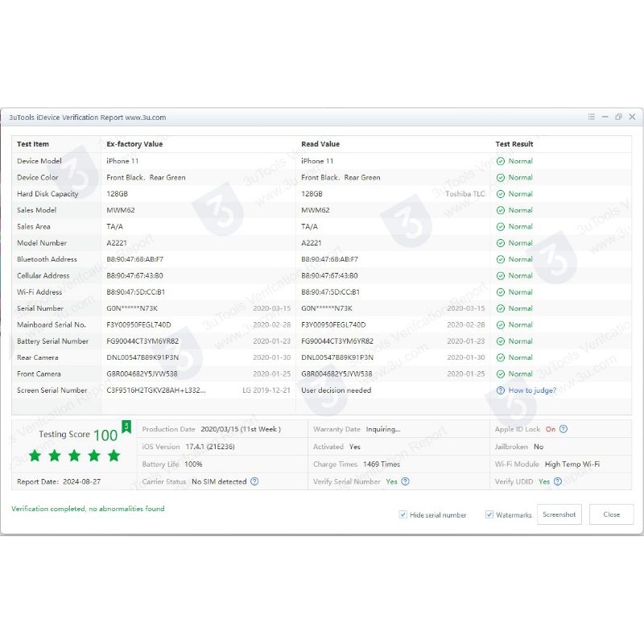Click help icon beside Verify Serial Number
The height and width of the screenshot is (644, 644).
(406, 481)
